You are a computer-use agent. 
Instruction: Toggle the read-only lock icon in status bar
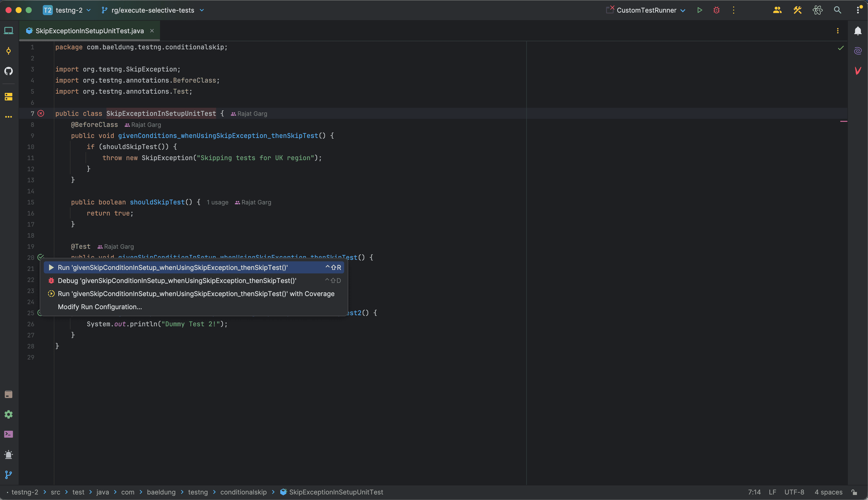(x=854, y=492)
